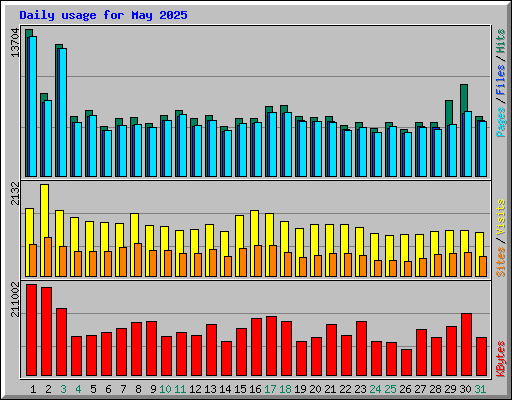Click the day 26 axis label

point(405,389)
